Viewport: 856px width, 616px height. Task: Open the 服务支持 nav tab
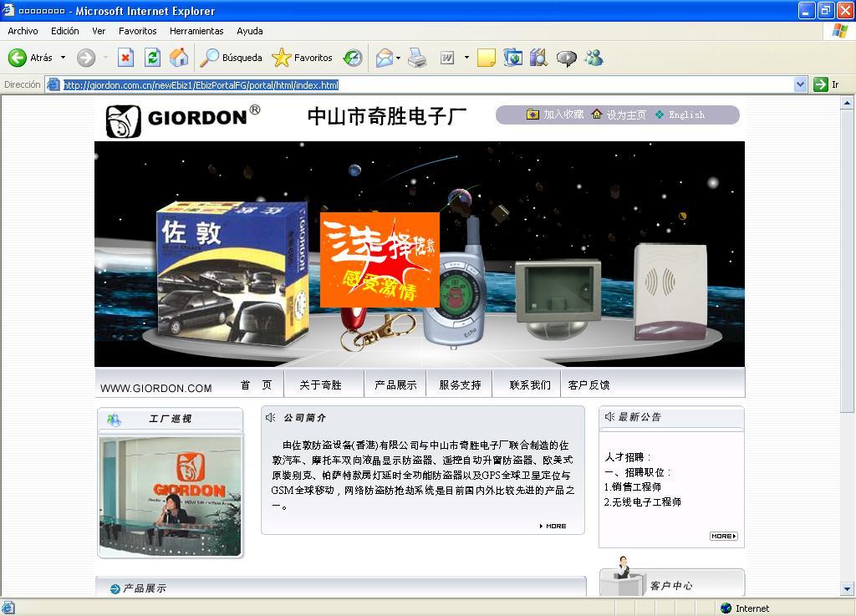click(x=461, y=385)
